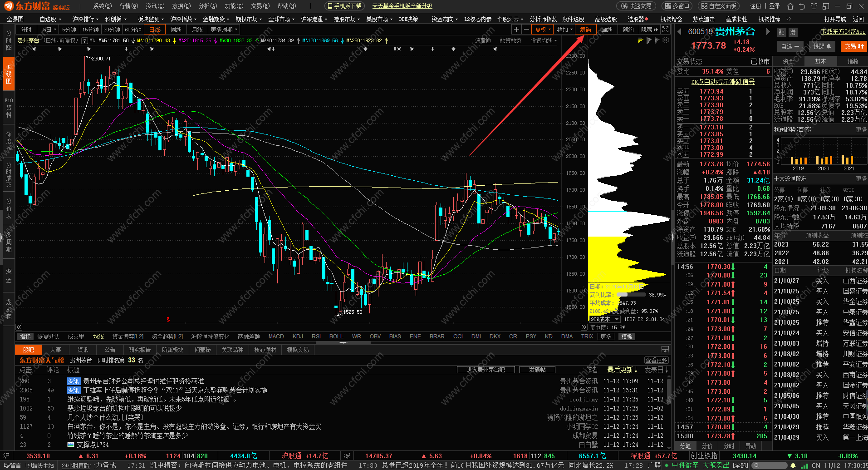
Task: Toggle the 均线 moving average indicator
Action: coord(98,336)
